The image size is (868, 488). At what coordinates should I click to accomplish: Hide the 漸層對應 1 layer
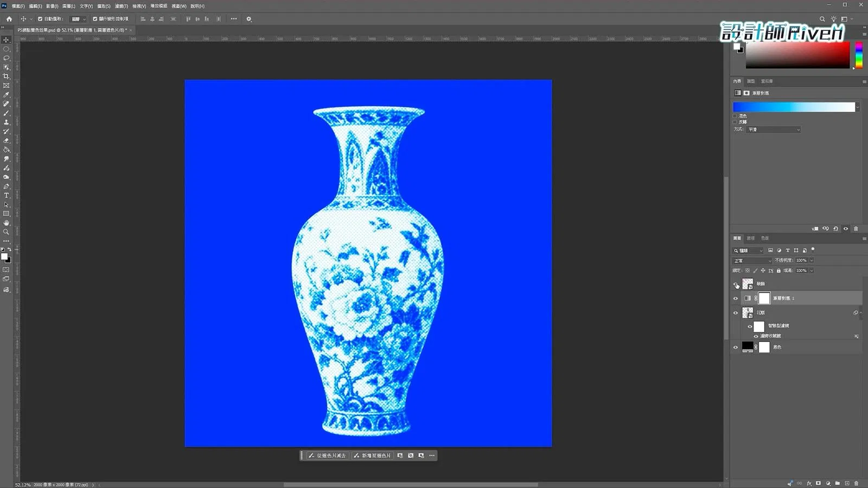point(736,298)
